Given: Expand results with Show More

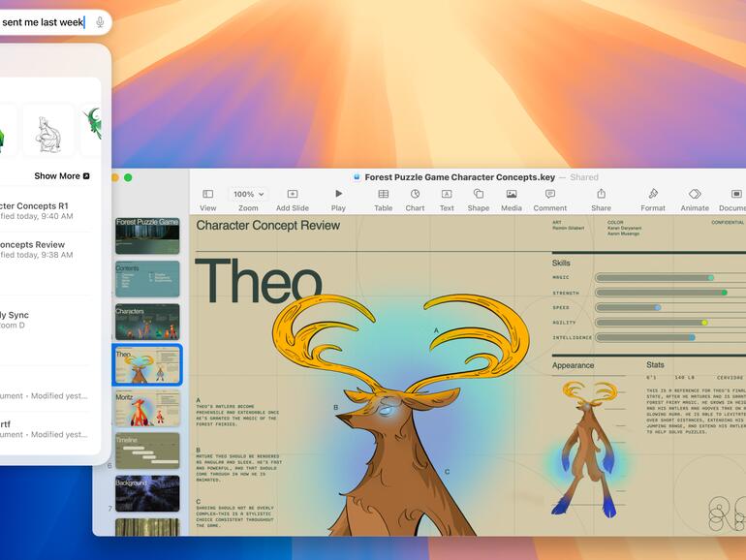Looking at the screenshot, I should tap(62, 176).
